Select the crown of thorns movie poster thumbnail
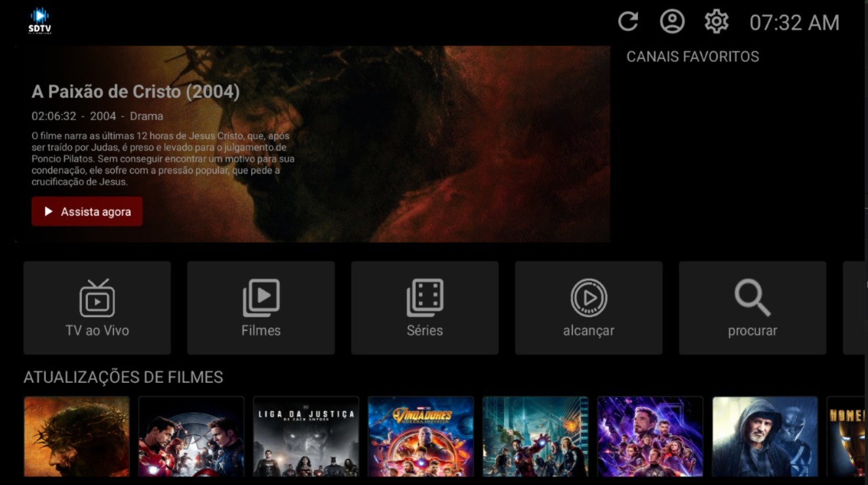Image resolution: width=868 pixels, height=485 pixels. click(x=77, y=436)
